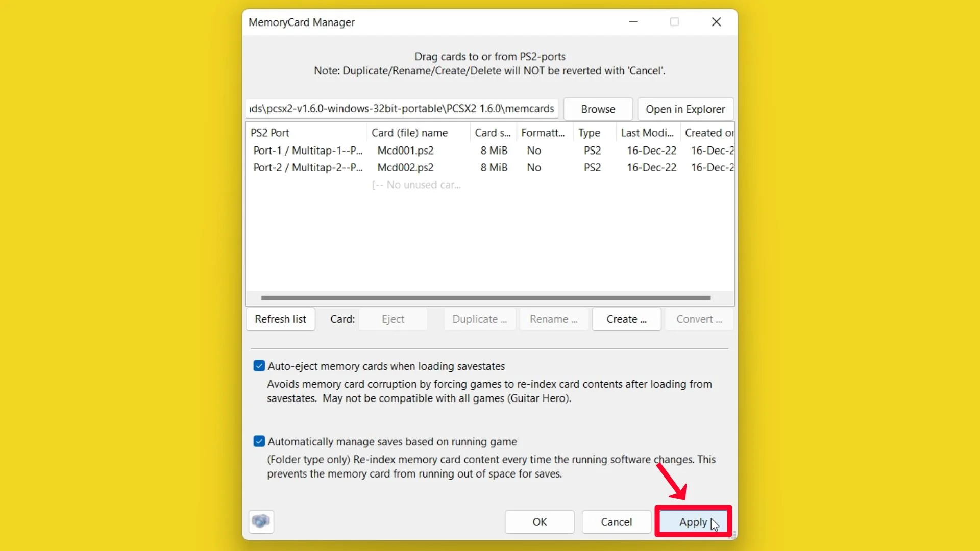980x551 pixels.
Task: Click the Refresh list button
Action: pos(281,319)
